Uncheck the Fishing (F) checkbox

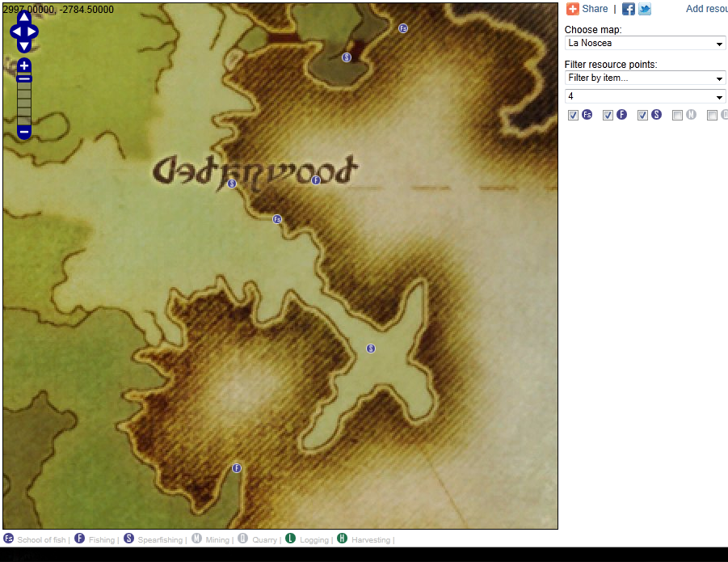(x=608, y=116)
